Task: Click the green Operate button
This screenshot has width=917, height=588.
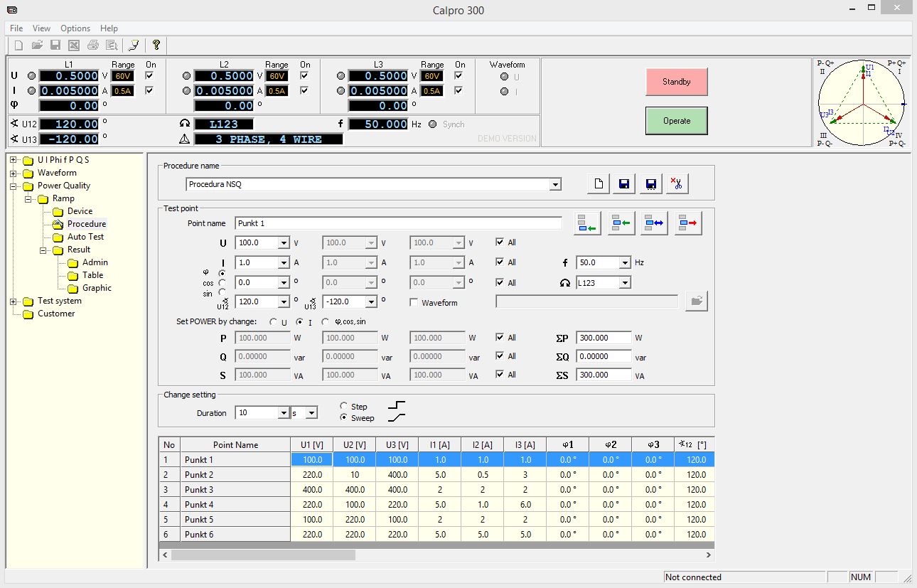Action: (677, 121)
